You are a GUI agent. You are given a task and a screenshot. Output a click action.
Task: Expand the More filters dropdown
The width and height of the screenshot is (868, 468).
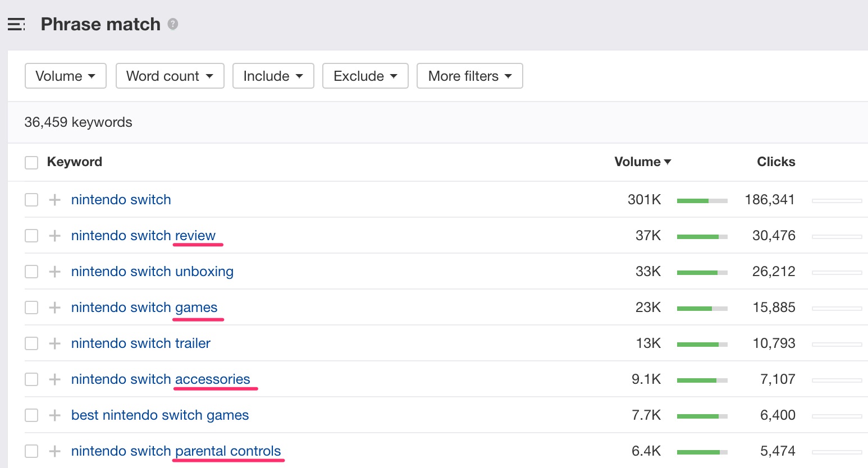tap(469, 76)
